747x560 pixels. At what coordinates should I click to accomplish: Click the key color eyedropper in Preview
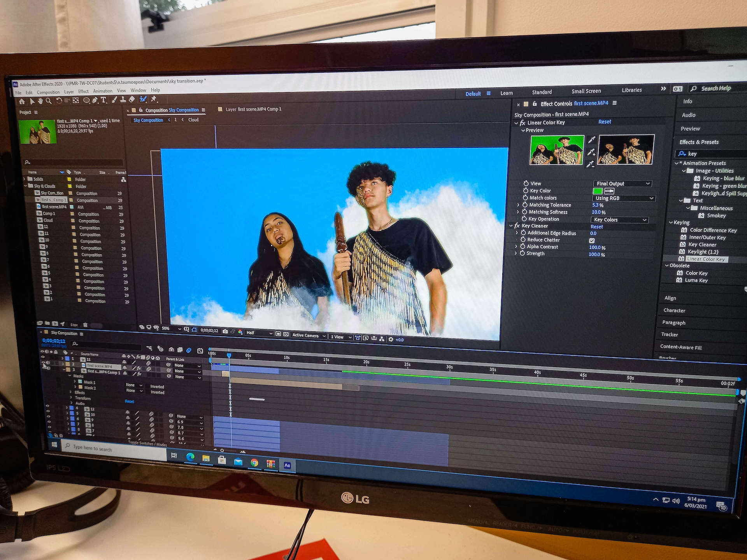click(x=591, y=140)
